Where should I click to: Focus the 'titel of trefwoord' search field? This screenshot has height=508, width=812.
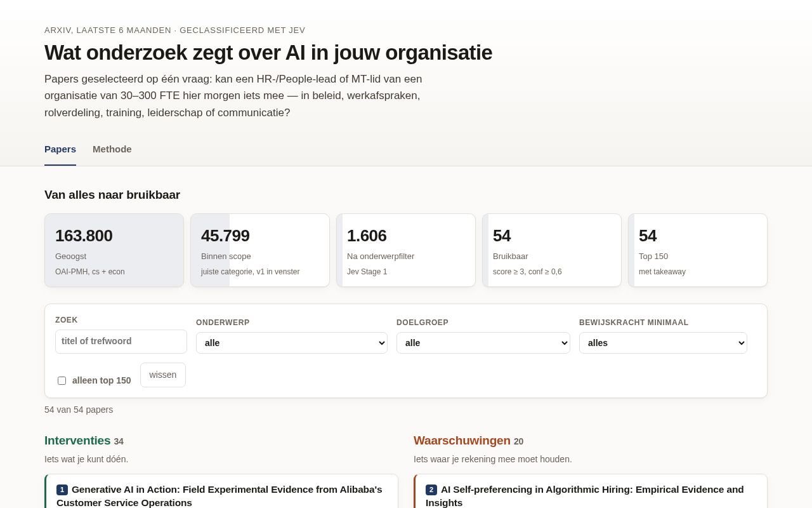(121, 342)
